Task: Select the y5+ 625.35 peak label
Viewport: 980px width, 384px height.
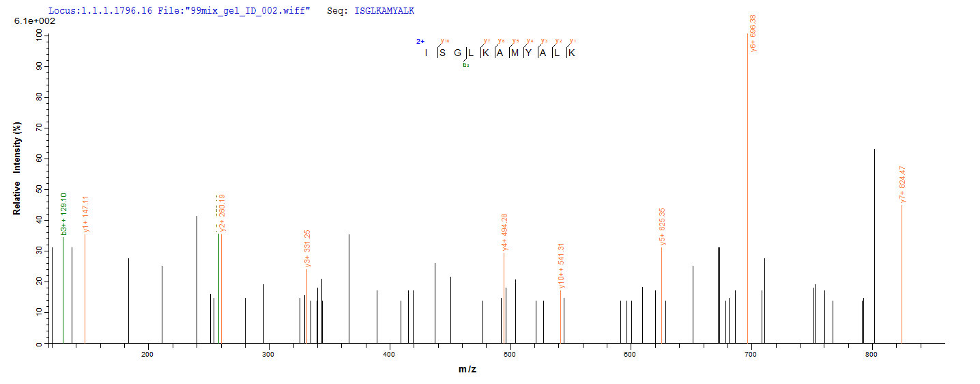Action: [662, 227]
